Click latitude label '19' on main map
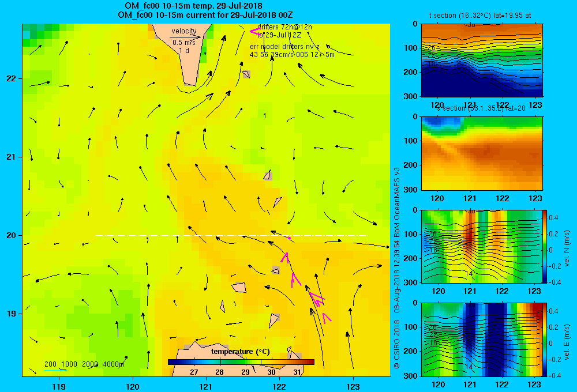Screen dimensions: 577x392 pos(11,314)
